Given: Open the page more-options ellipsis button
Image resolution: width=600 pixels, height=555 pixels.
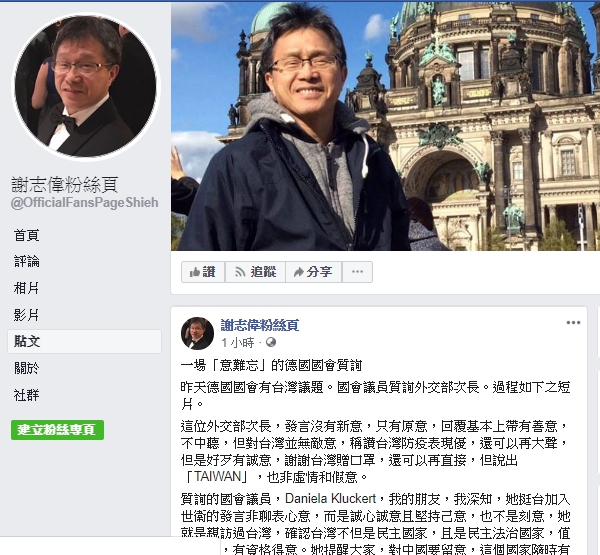Looking at the screenshot, I should tap(357, 272).
